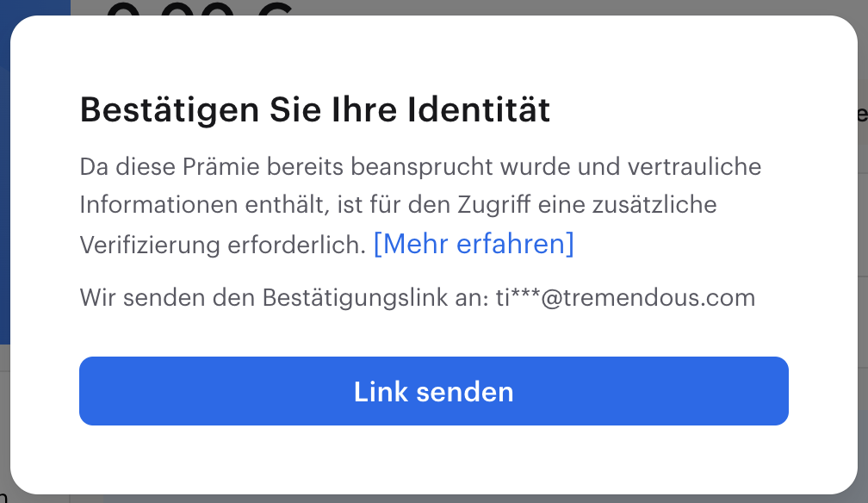Click the dimmed backdrop below the dialog
This screenshot has width=868, height=503.
click(x=431, y=499)
